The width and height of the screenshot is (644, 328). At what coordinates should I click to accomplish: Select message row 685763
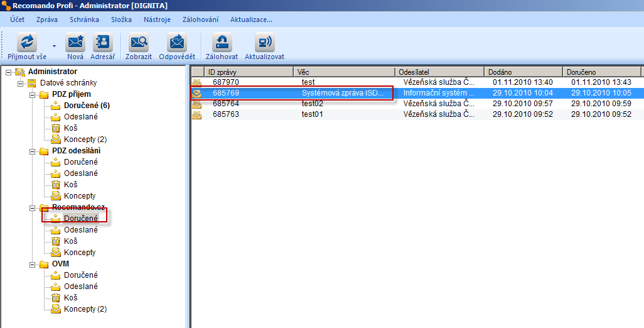coord(417,114)
